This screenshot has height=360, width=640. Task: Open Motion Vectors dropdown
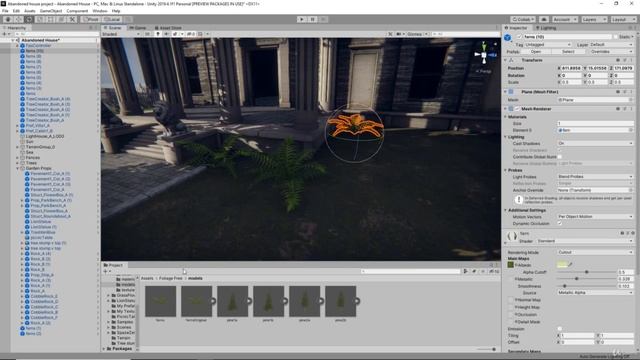point(595,216)
